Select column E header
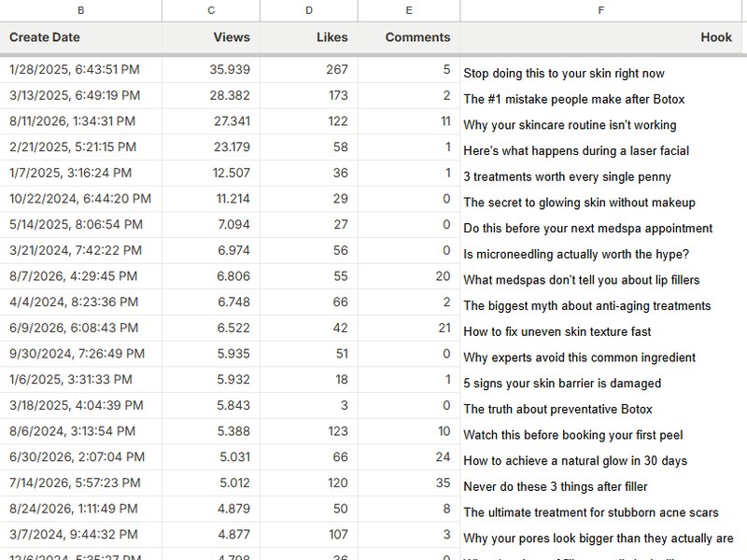Image resolution: width=747 pixels, height=560 pixels. tap(409, 10)
